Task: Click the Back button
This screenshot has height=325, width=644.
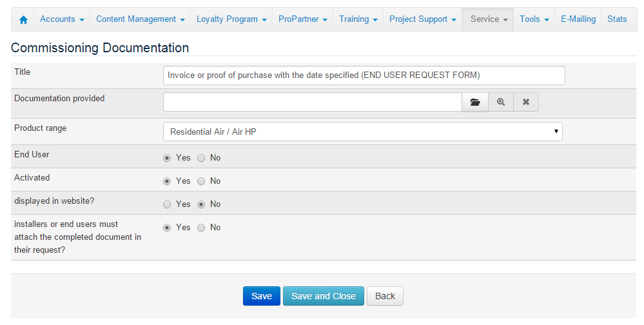Action: point(385,296)
